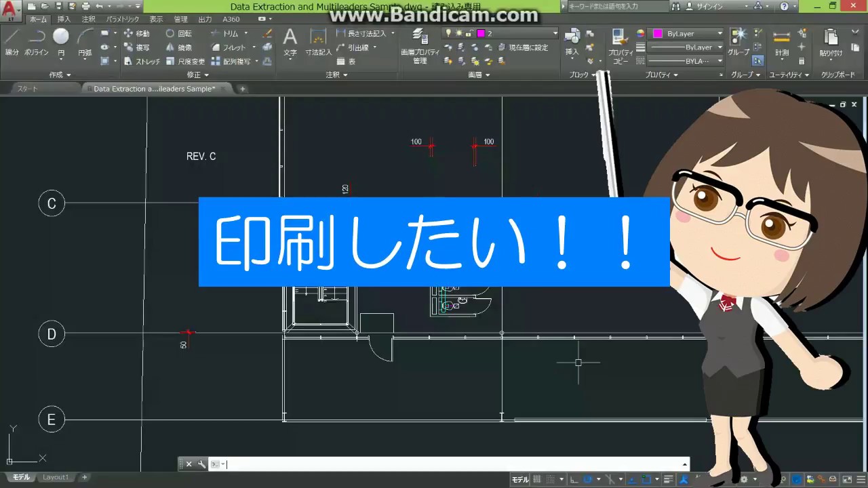Viewport: 868px width, 488px height.
Task: Click the トリム (Trim) tool
Action: (x=224, y=33)
